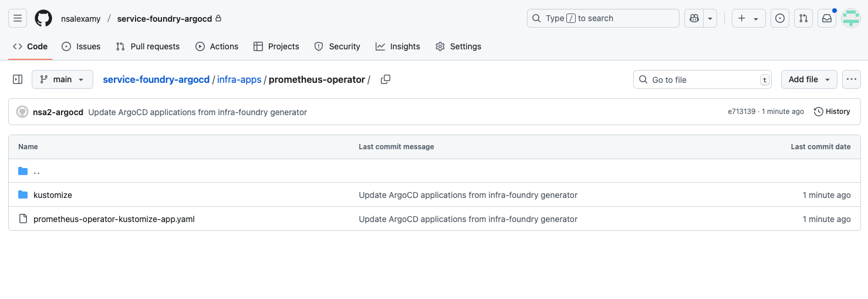The height and width of the screenshot is (299, 868).
Task: Focus the Type / to search box
Action: (x=603, y=18)
